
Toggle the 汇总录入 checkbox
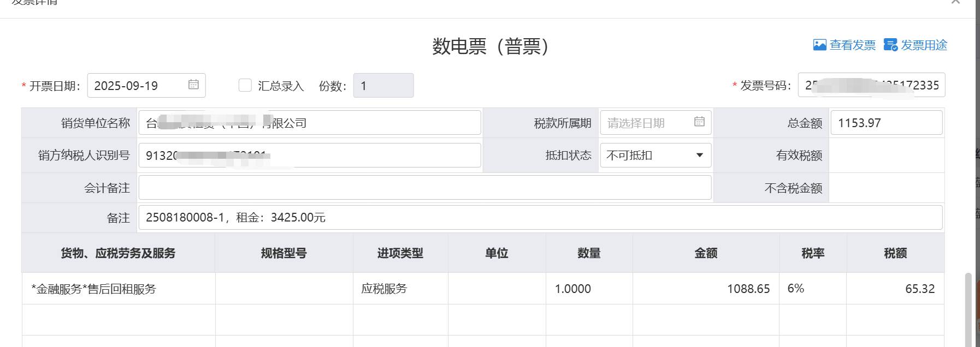point(245,85)
